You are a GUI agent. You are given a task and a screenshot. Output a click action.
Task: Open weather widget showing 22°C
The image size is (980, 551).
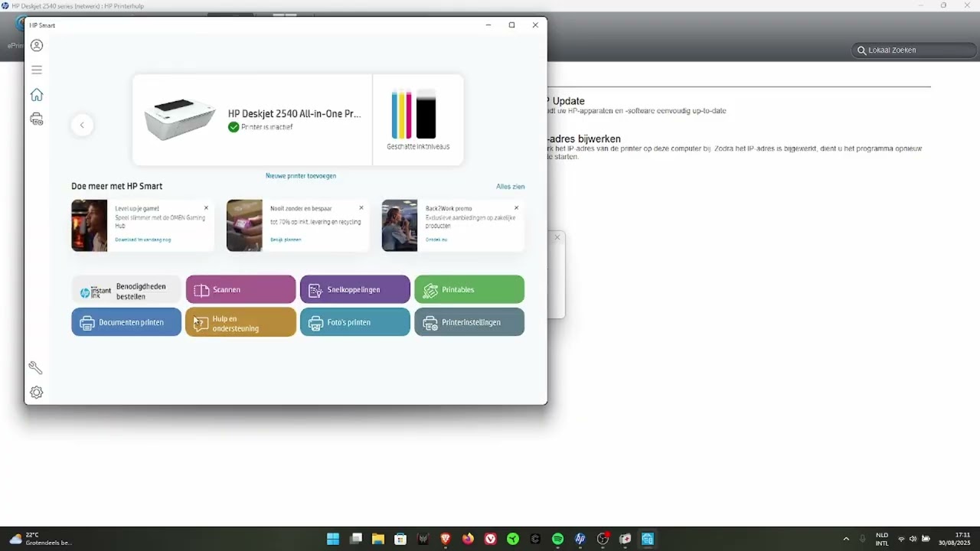(x=41, y=539)
